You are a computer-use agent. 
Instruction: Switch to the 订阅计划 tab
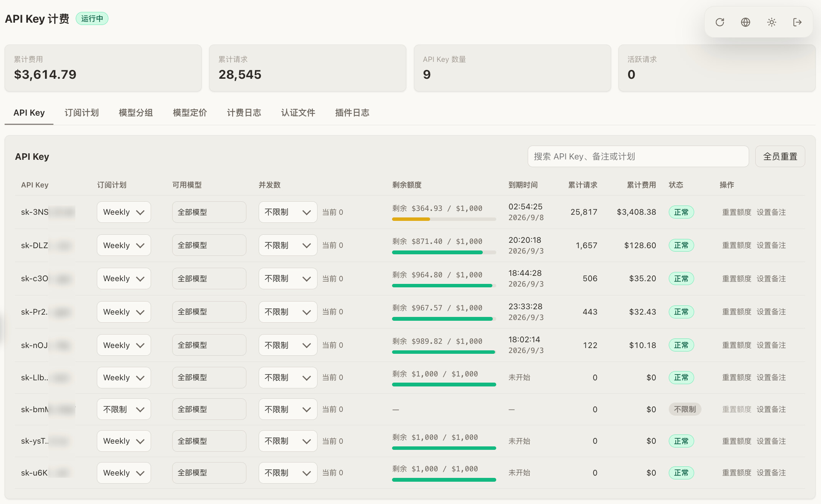[x=81, y=113]
